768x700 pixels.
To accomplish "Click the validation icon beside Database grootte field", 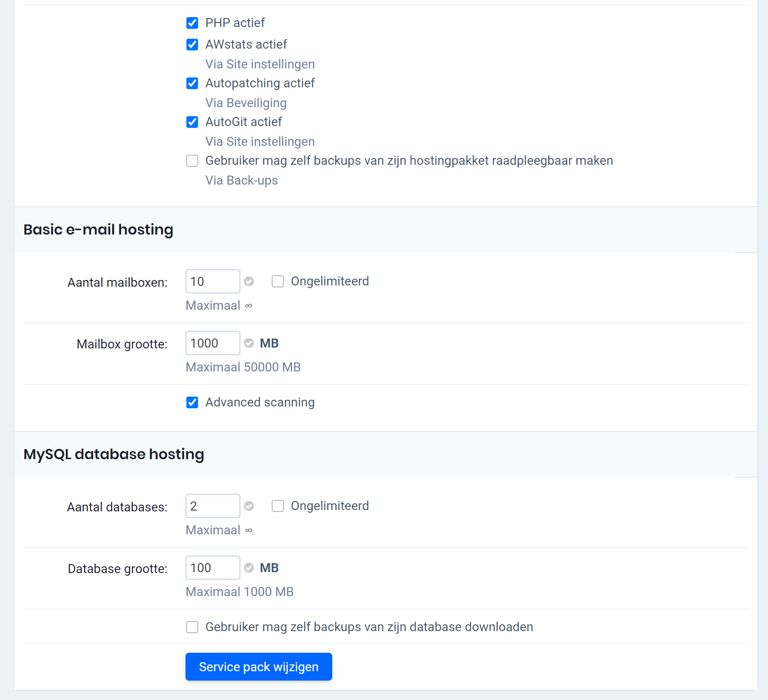I will point(249,568).
